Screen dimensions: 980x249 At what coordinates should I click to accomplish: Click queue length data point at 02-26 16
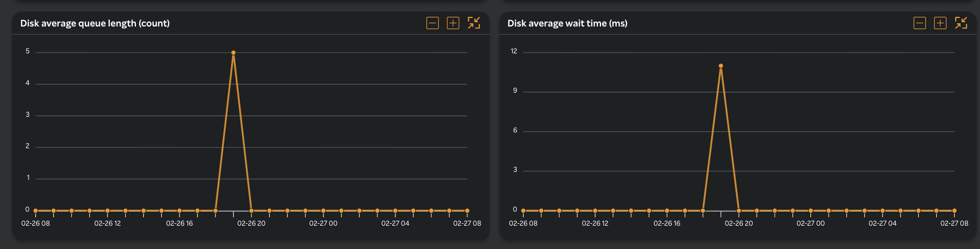click(179, 210)
